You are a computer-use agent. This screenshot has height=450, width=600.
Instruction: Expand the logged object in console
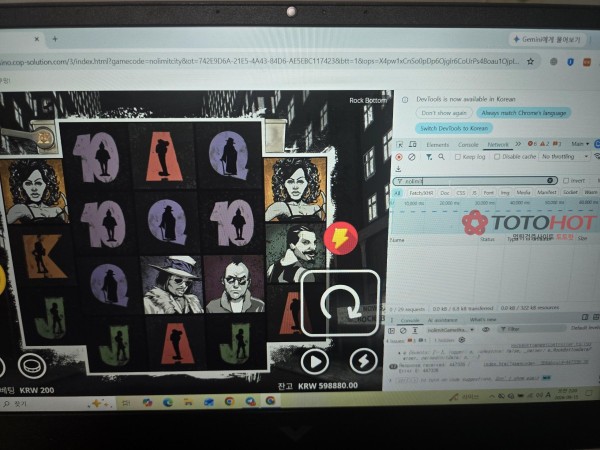pos(400,353)
